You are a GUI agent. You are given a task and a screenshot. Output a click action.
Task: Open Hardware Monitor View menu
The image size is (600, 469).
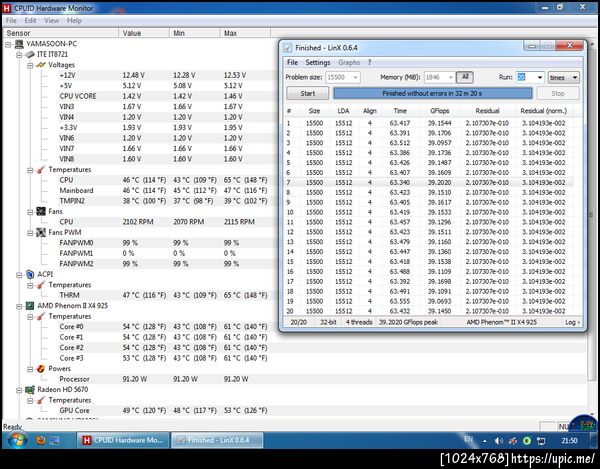click(52, 21)
